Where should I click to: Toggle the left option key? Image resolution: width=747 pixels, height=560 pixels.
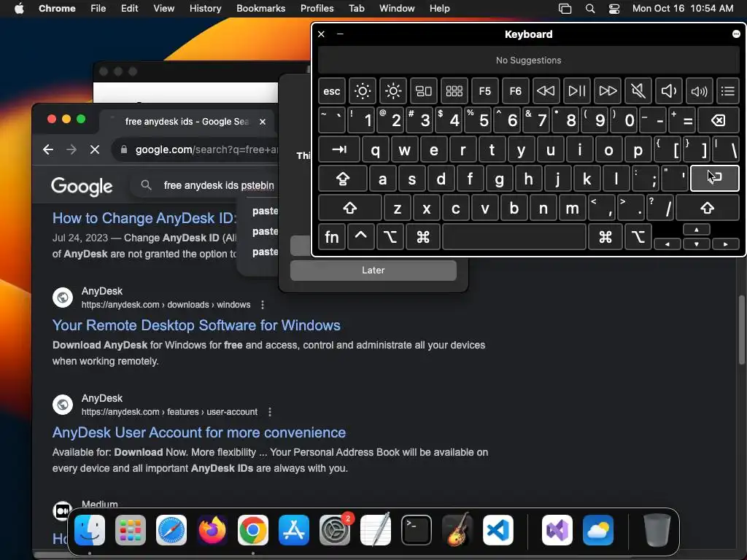point(390,237)
